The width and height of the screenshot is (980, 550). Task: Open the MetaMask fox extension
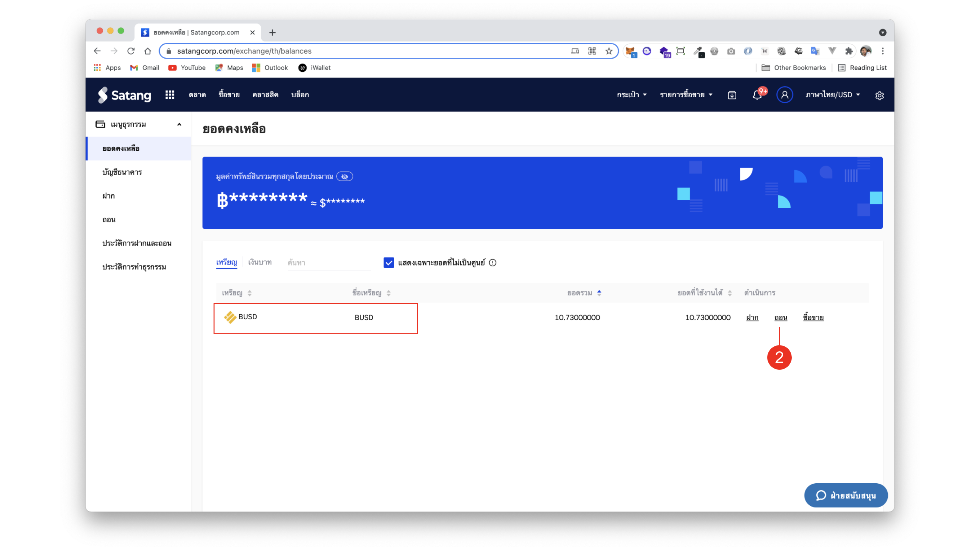point(630,51)
